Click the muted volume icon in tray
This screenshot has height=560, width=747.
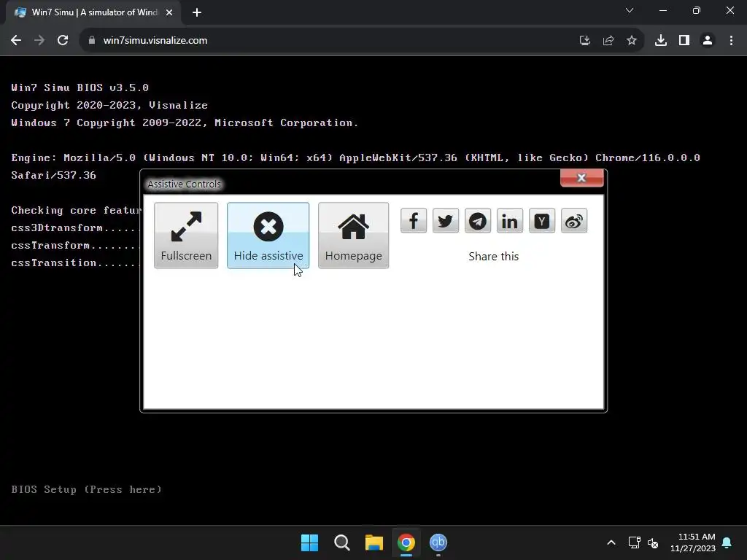click(x=653, y=542)
